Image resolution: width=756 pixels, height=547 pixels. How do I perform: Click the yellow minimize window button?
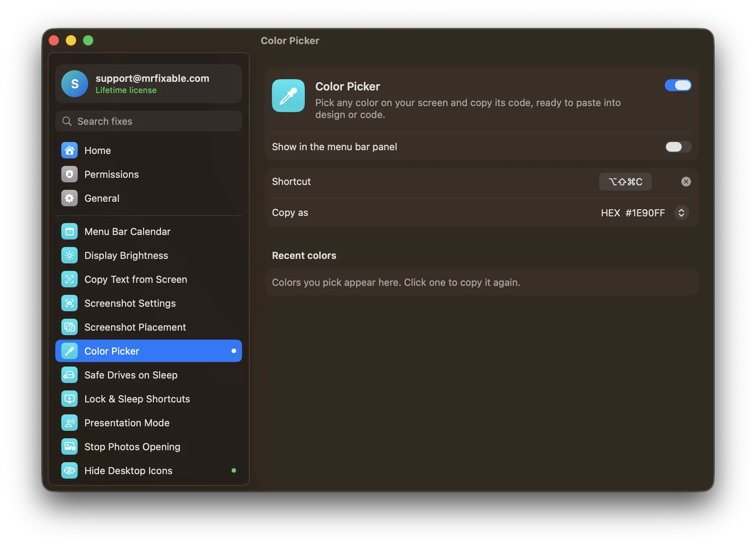71,40
